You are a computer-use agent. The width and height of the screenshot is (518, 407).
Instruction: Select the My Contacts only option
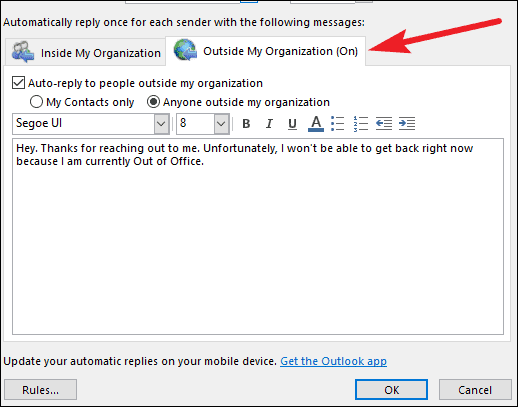tap(36, 102)
